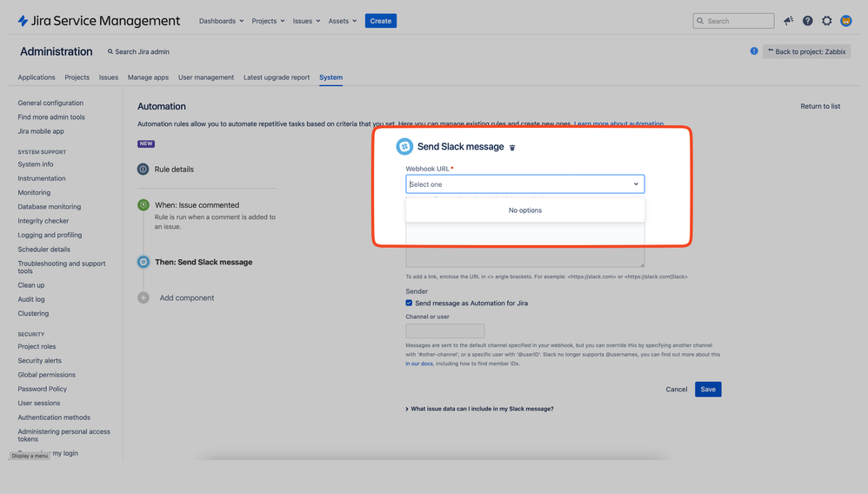
Task: Click the Cancel button
Action: tap(677, 390)
